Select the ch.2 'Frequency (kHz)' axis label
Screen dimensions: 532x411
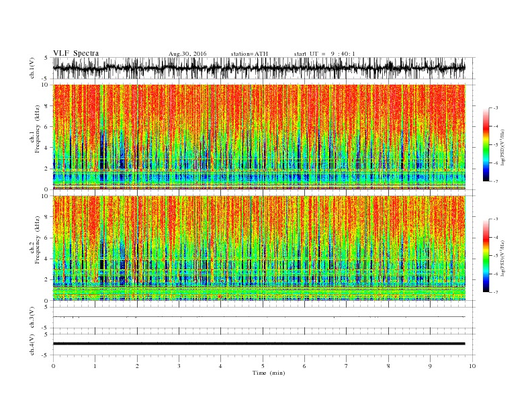(38, 240)
